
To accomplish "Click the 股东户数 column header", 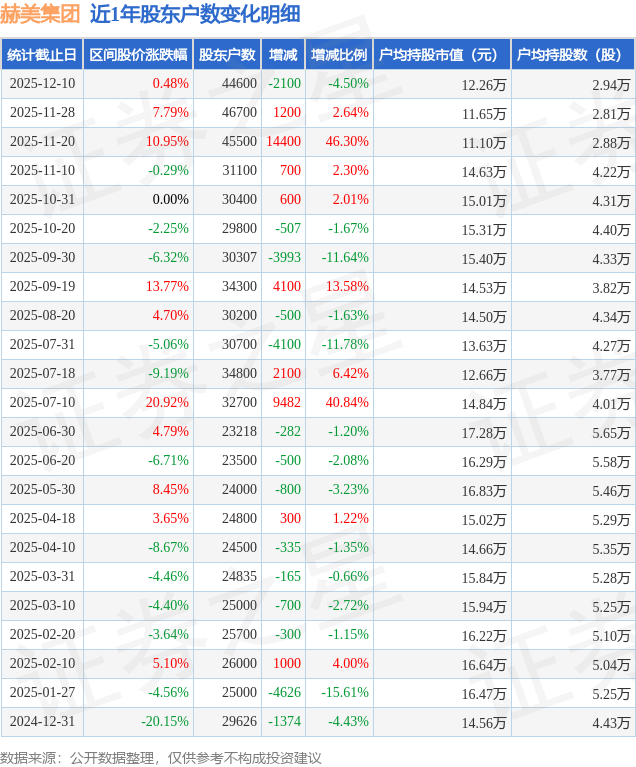I will 226,55.
